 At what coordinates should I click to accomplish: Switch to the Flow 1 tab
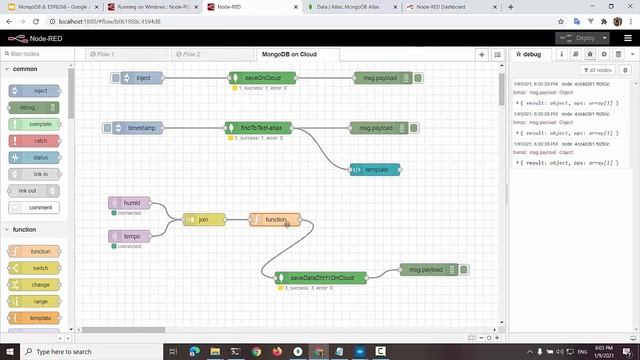click(127, 54)
